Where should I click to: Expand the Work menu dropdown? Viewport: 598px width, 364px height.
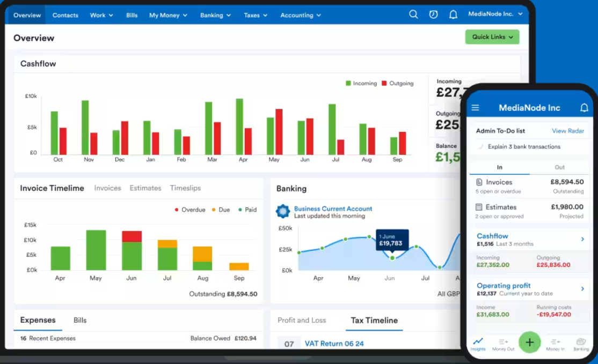point(101,15)
